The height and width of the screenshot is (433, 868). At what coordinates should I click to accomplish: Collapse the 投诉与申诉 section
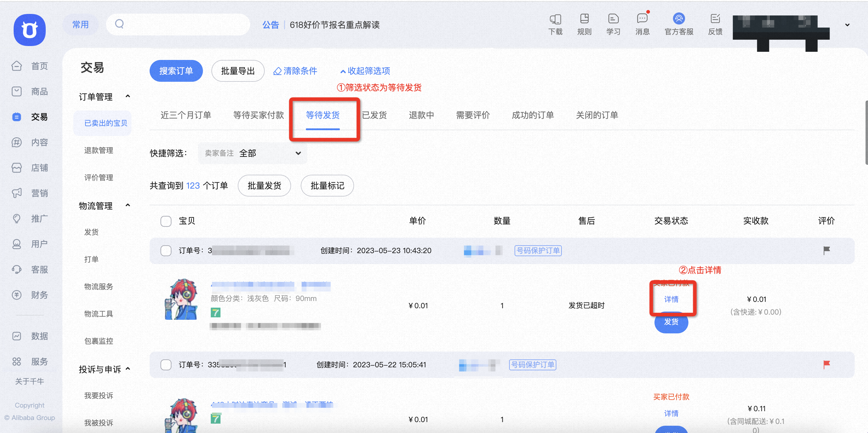coord(128,369)
